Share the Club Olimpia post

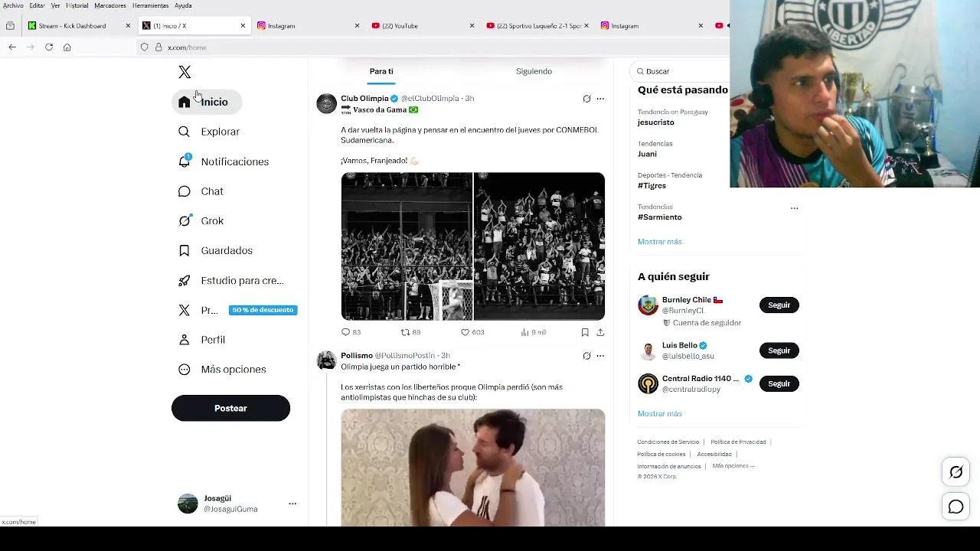pos(600,332)
